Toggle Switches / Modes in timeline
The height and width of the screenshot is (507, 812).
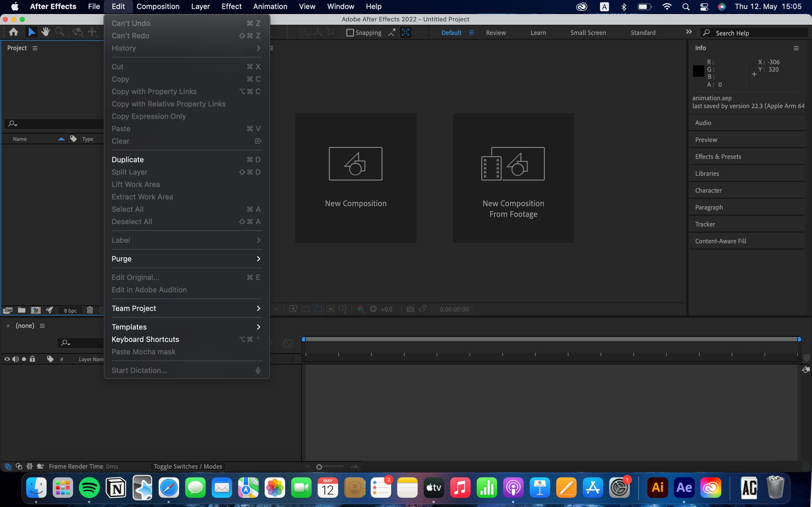click(187, 466)
